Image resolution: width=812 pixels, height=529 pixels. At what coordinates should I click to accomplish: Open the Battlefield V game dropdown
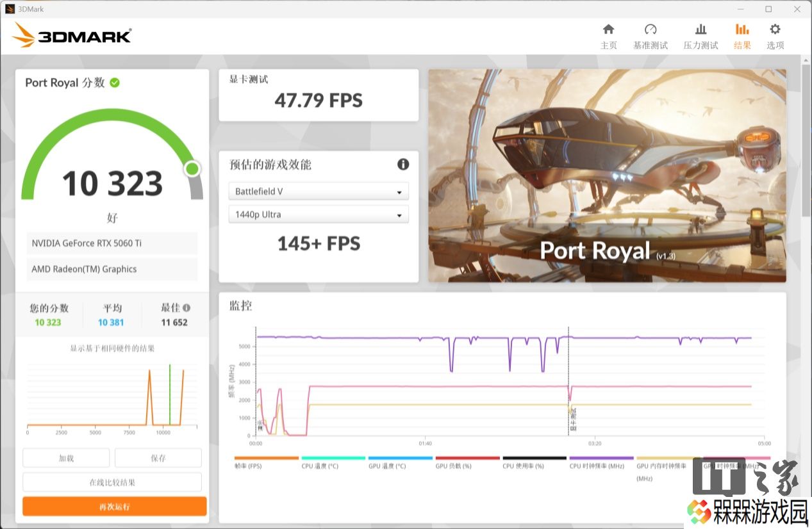coord(319,191)
